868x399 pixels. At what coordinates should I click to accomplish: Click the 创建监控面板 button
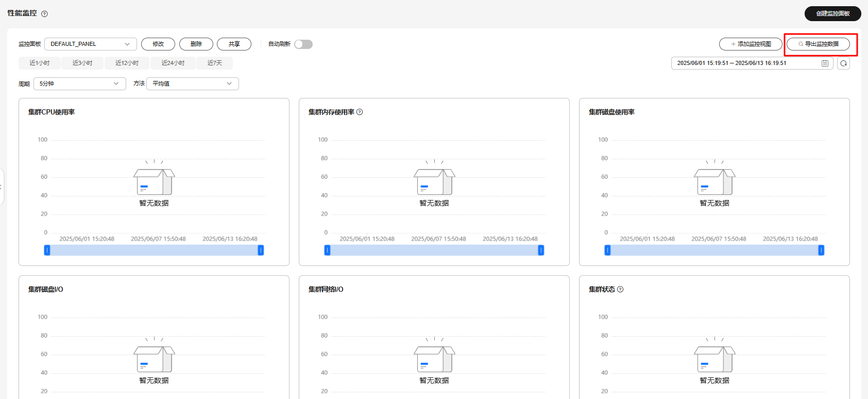point(833,13)
